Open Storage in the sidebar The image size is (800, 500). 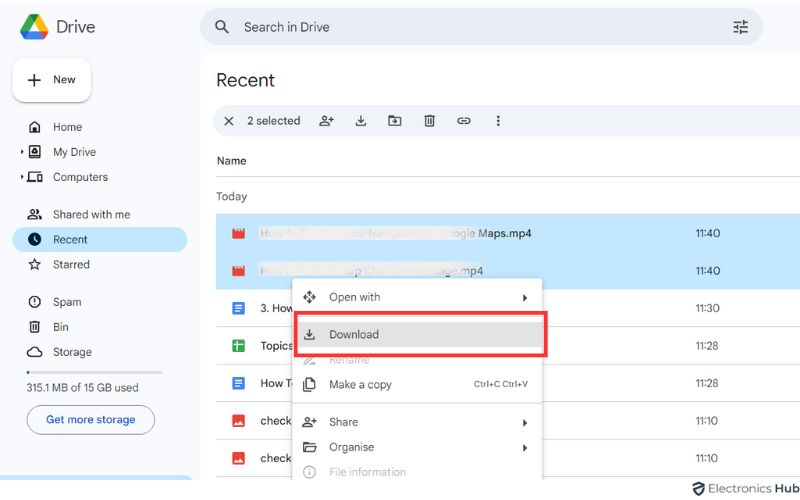click(x=72, y=352)
